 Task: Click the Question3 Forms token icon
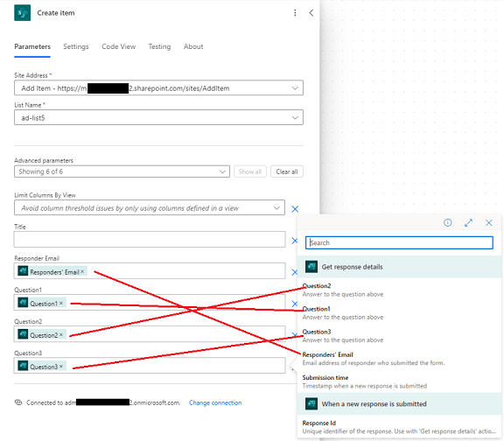pyautogui.click(x=23, y=366)
